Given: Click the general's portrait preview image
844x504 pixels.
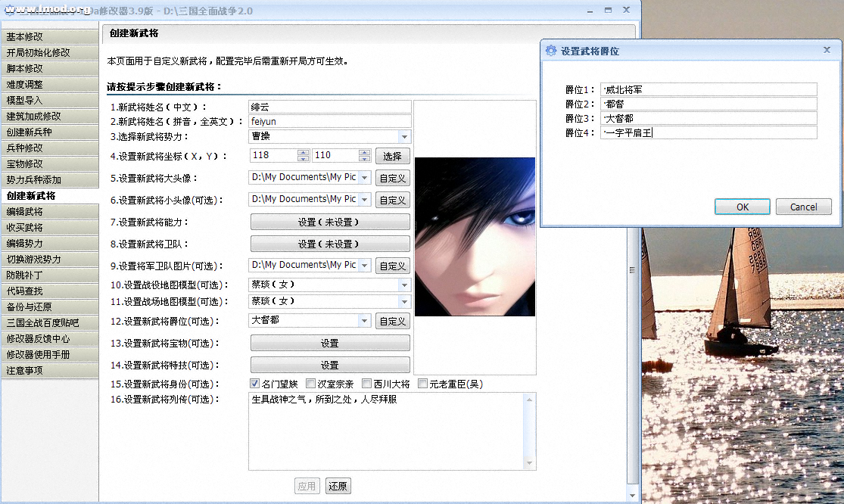Looking at the screenshot, I should point(475,236).
